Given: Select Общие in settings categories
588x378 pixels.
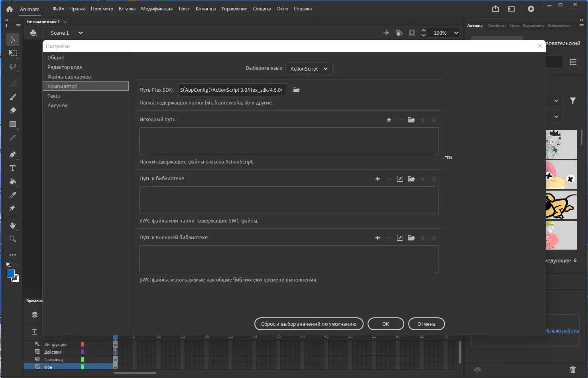Looking at the screenshot, I should tap(86, 57).
